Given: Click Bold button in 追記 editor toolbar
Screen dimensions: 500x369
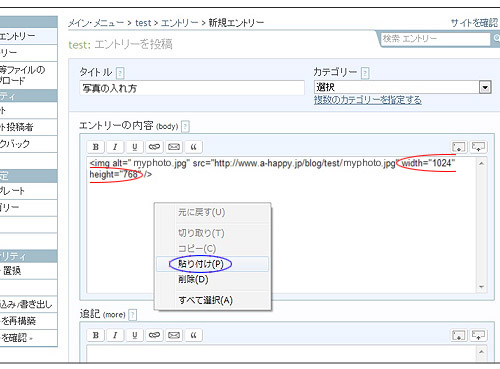Looking at the screenshot, I should 96,335.
